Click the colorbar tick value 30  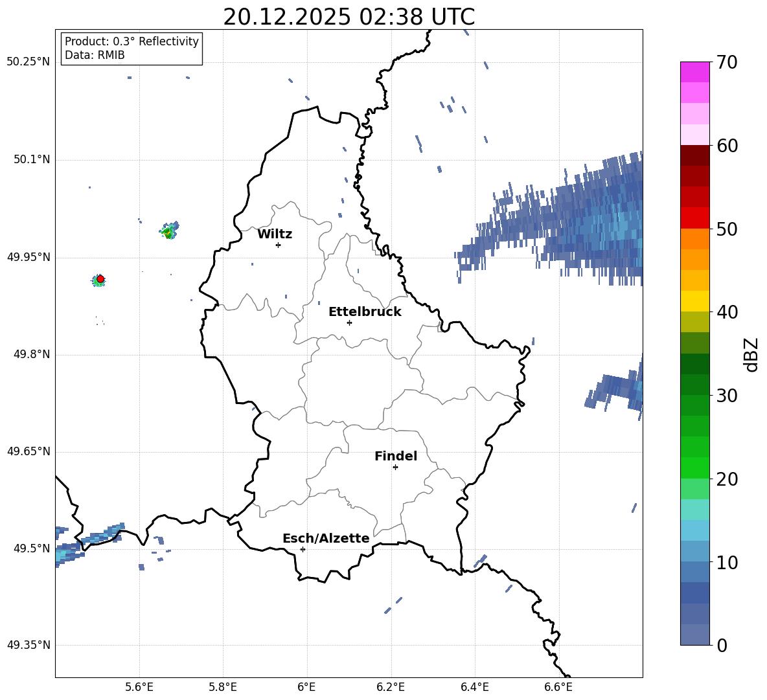726,396
